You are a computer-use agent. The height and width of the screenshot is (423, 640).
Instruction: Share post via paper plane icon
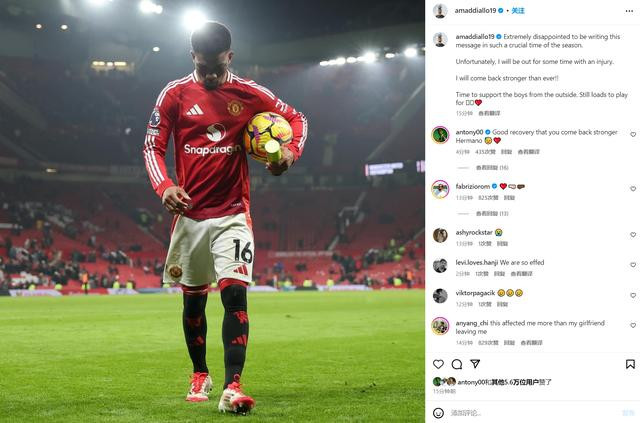coord(475,363)
